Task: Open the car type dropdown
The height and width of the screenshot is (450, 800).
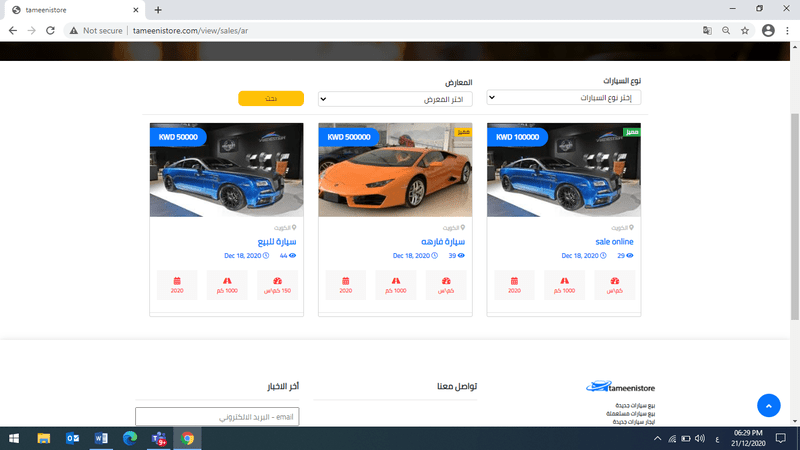Action: click(x=564, y=97)
